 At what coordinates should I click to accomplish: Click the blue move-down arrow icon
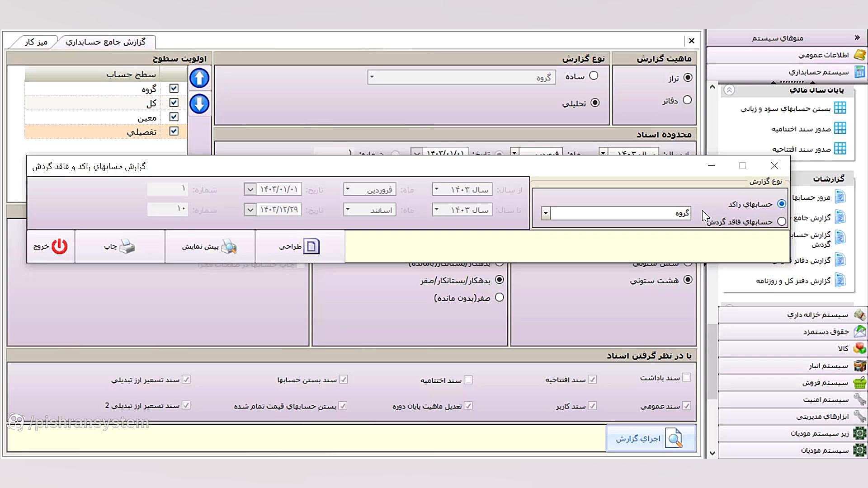coord(199,104)
